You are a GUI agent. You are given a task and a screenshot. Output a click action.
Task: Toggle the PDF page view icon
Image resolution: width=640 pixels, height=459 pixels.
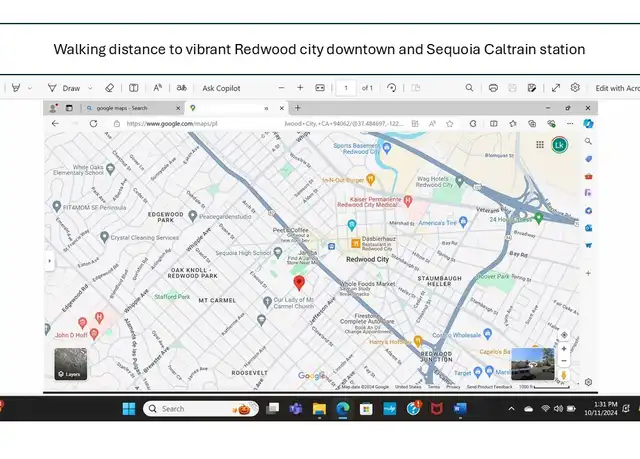tap(416, 88)
